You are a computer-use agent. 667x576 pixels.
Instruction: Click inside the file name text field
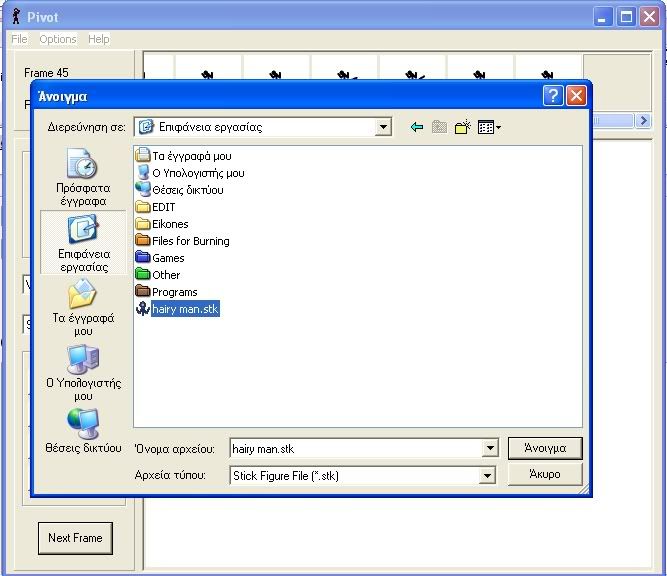[x=355, y=449]
